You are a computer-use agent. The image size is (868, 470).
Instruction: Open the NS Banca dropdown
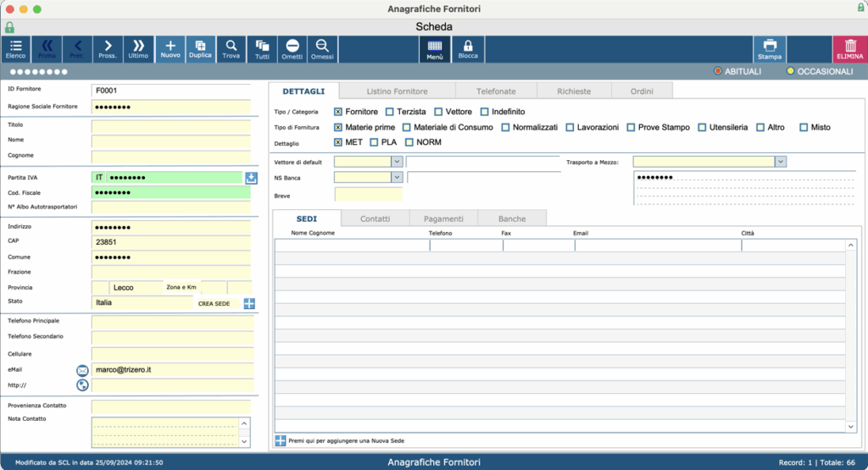[397, 177]
